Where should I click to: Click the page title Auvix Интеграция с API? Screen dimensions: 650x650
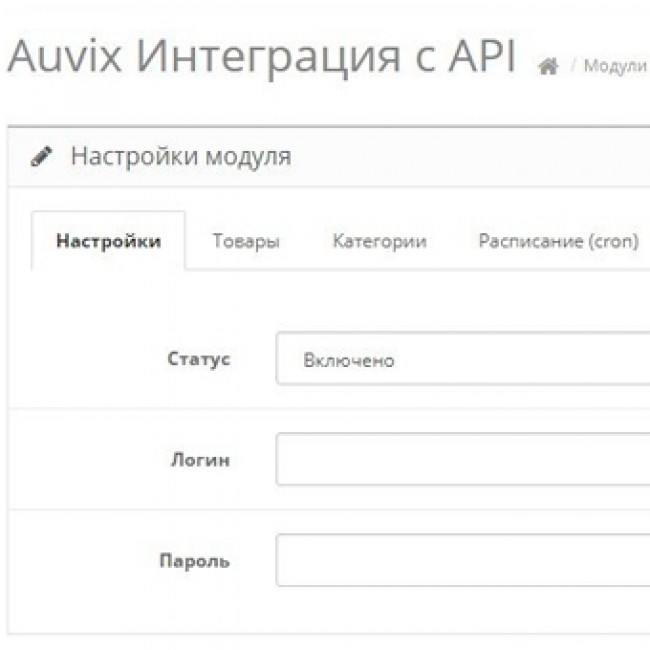[x=261, y=58]
